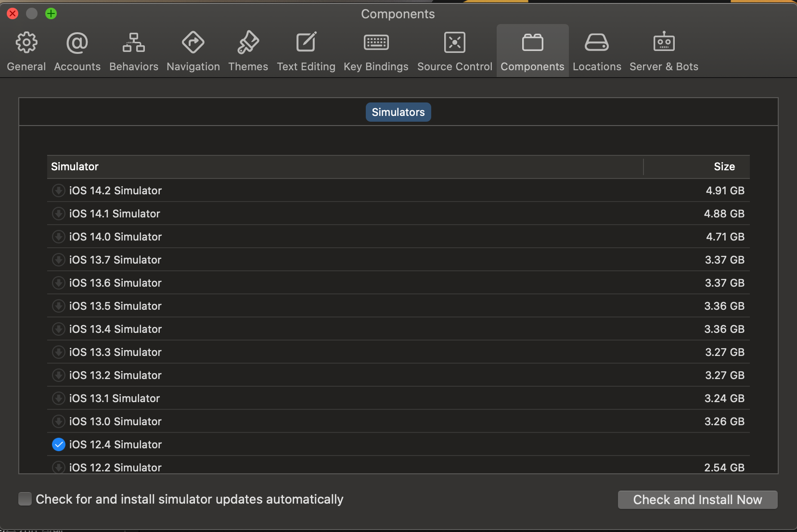The image size is (797, 532).
Task: Download the iOS 12.2 Simulator
Action: coord(59,467)
